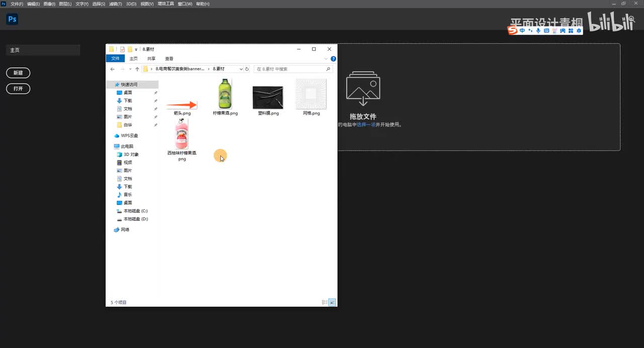This screenshot has width=644, height=348.
Task: Toggle the Sogou 中 Chinese/English mode icon
Action: coord(523,31)
